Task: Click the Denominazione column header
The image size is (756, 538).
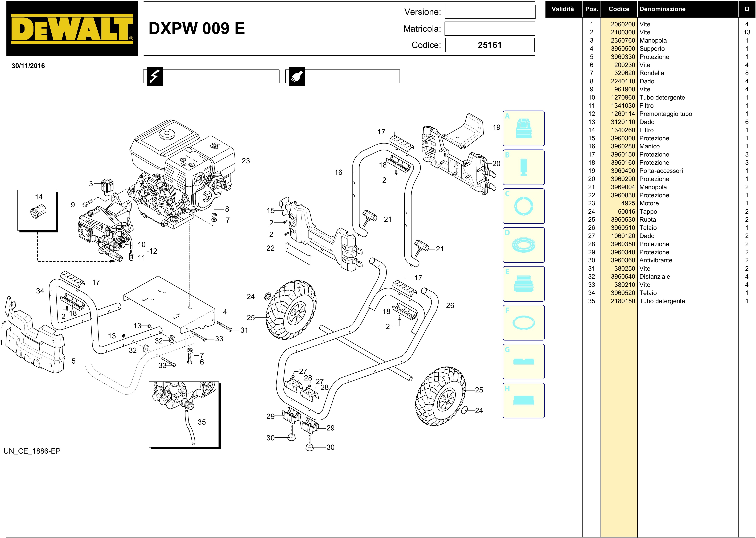Action: point(663,9)
